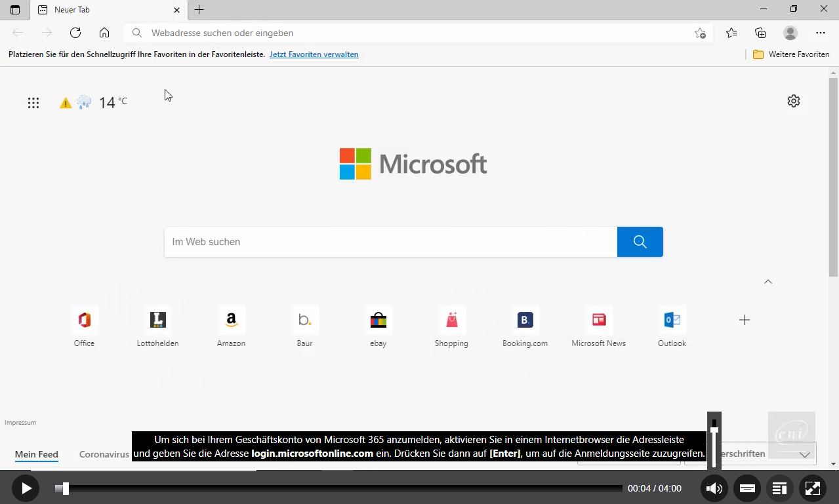Open the Amazon quick link
Image resolution: width=839 pixels, height=504 pixels.
tap(231, 327)
